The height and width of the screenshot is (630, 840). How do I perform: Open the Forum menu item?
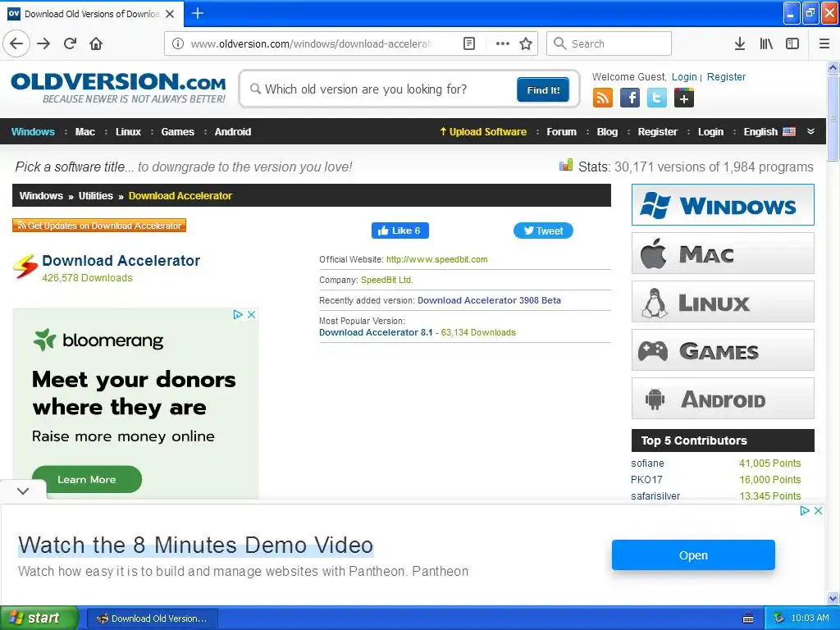(561, 132)
